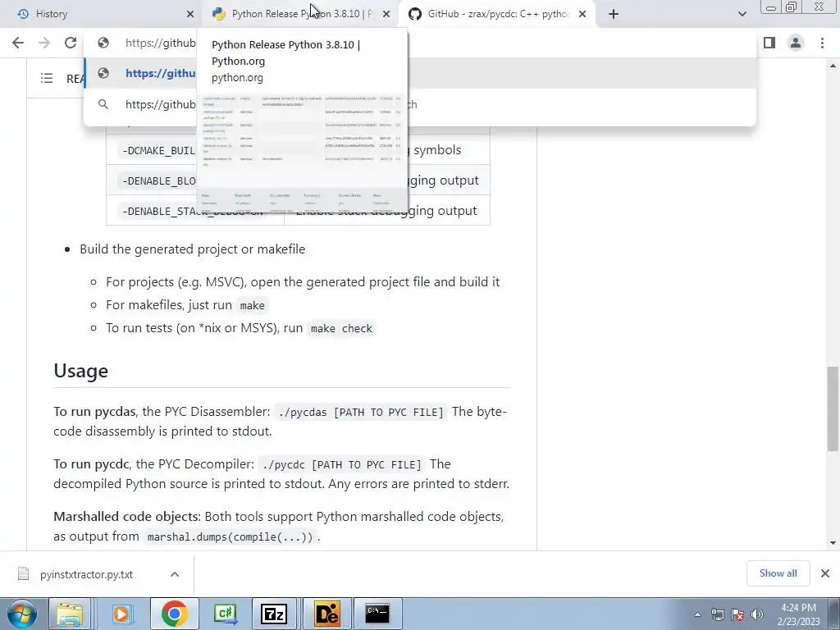Click the scrollbar up arrow
840x630 pixels.
coord(833,66)
